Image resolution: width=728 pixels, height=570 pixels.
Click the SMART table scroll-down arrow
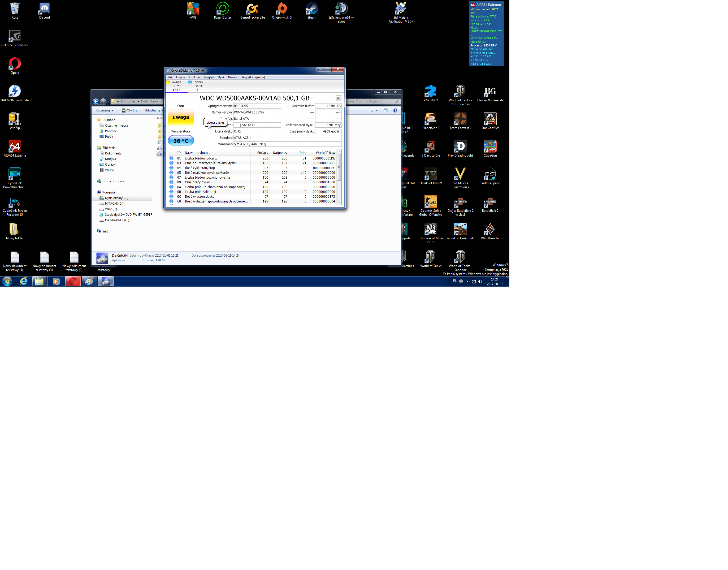click(x=339, y=202)
